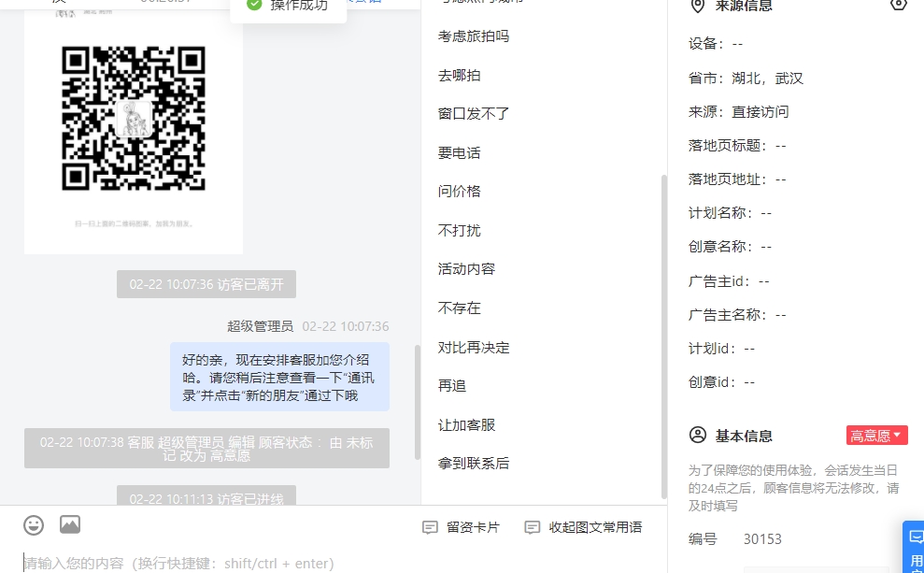Image resolution: width=924 pixels, height=573 pixels.
Task: Click the 24点 editing notice text
Action: 794,488
